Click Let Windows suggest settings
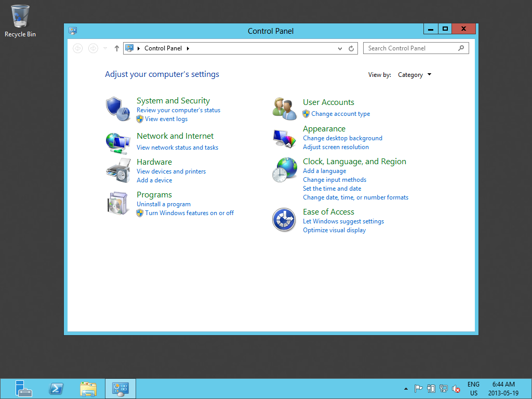 pyautogui.click(x=343, y=221)
